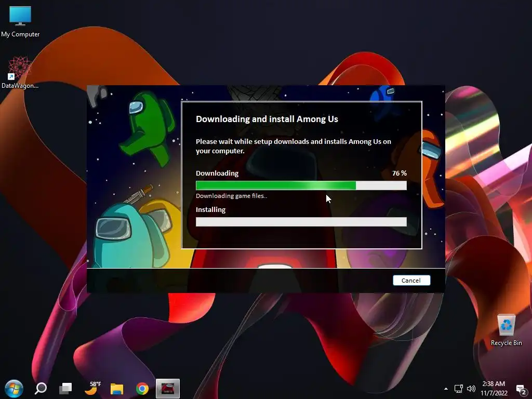Open Google Chrome from the taskbar
532x399 pixels.
click(x=142, y=389)
